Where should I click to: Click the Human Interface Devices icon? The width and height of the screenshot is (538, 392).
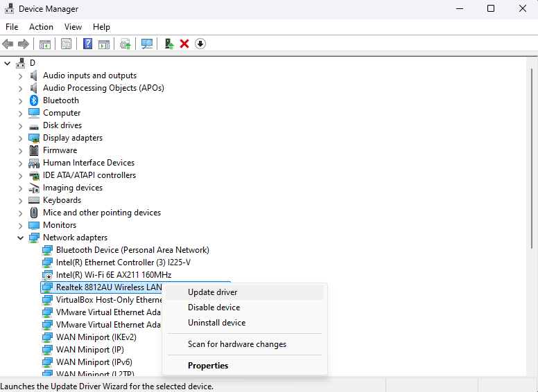coord(33,163)
